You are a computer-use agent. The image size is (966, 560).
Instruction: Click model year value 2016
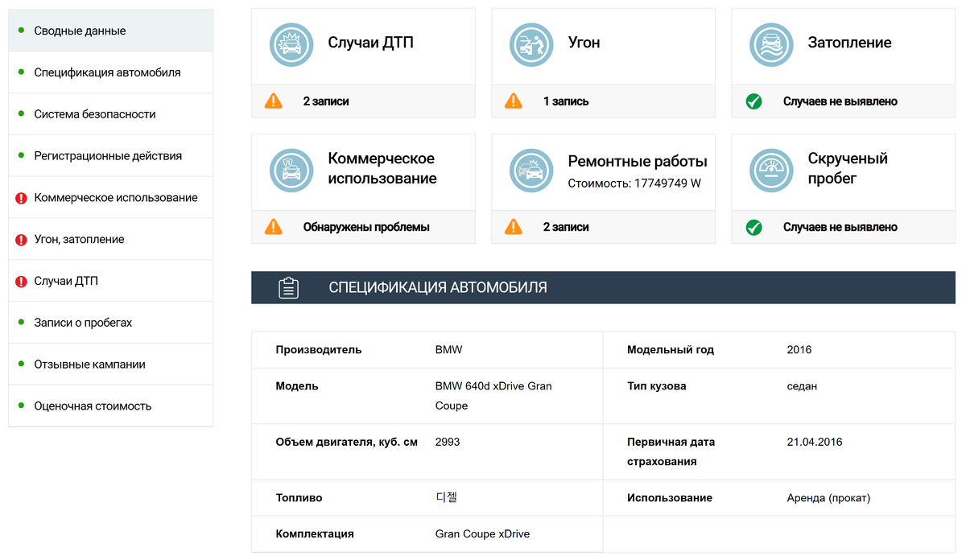pos(799,350)
